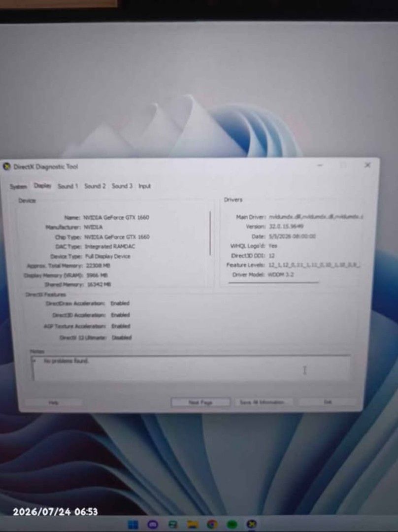The width and height of the screenshot is (398, 532).
Task: Click the Device panel vertical scrollbar
Action: point(210,233)
